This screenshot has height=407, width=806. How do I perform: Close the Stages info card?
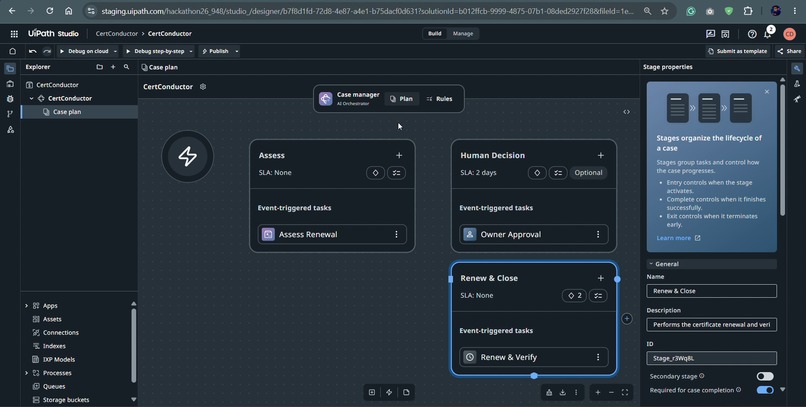coord(767,92)
